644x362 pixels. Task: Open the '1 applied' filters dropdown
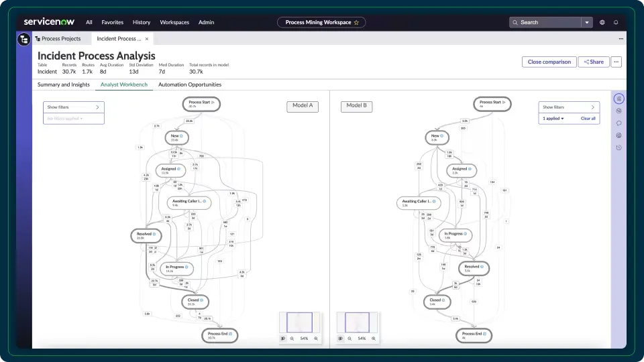553,119
